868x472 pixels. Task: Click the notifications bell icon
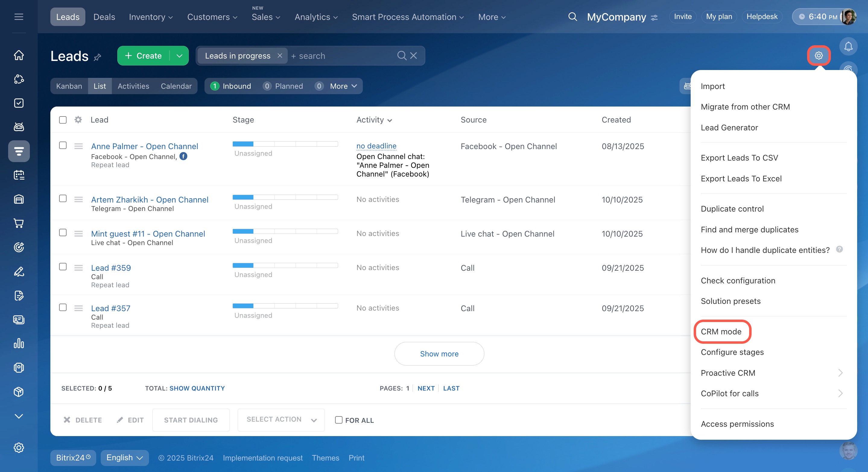pyautogui.click(x=848, y=46)
